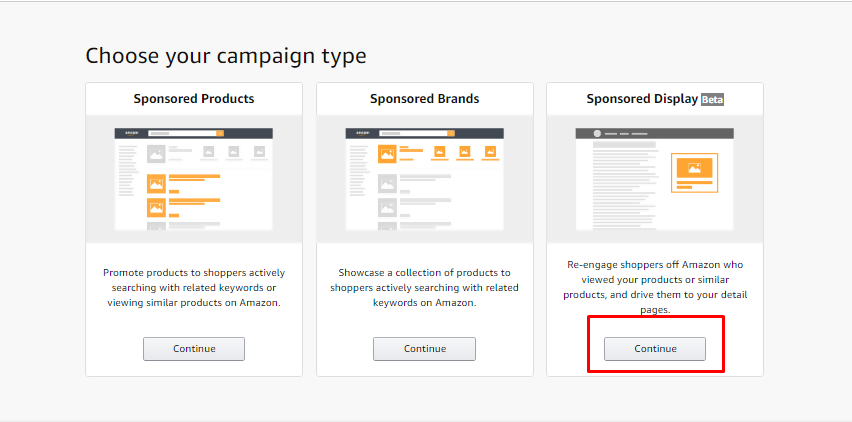Click the Sponsored Brands description text
The height and width of the screenshot is (422, 852).
[424, 288]
